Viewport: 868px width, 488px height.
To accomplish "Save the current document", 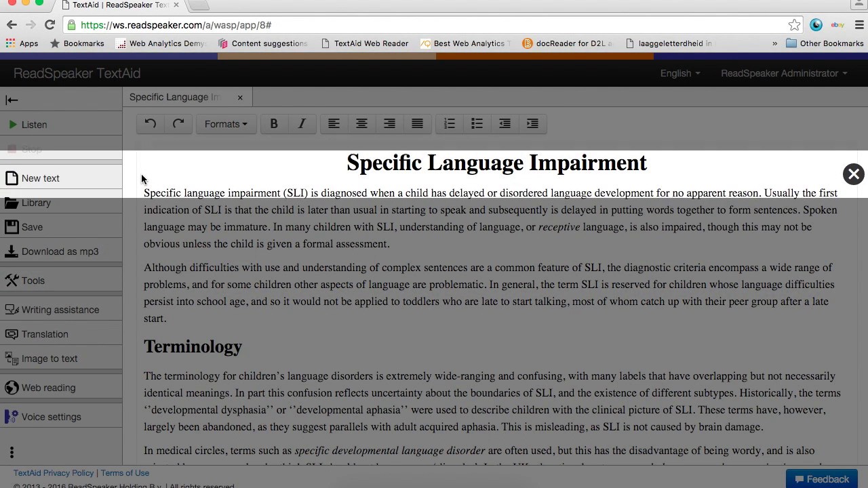I will coord(61,227).
